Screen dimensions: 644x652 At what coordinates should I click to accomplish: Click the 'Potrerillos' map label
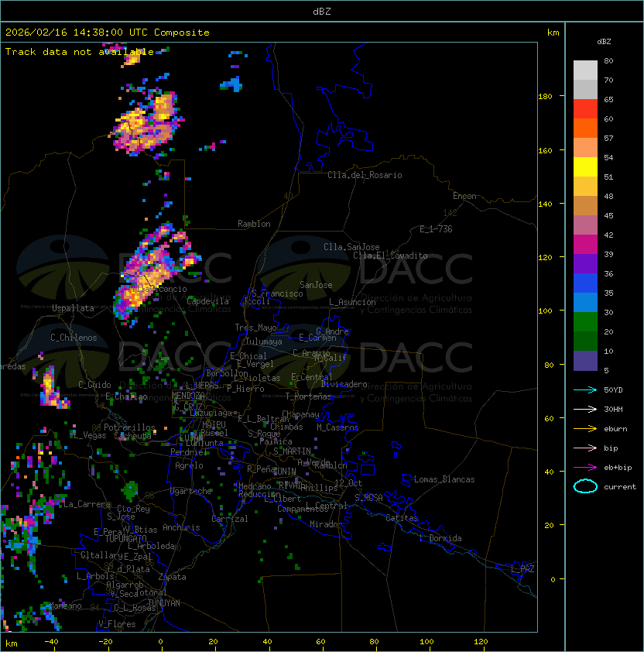pos(129,427)
